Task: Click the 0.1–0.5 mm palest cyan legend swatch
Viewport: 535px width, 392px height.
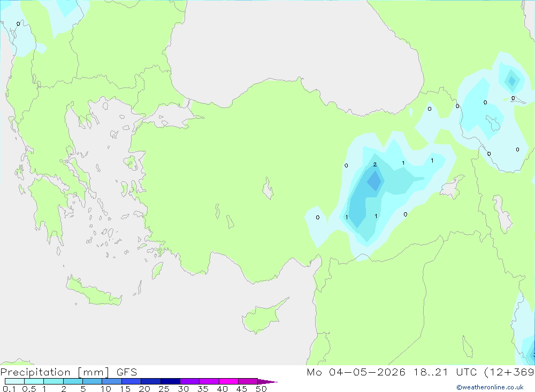Action: click(14, 381)
